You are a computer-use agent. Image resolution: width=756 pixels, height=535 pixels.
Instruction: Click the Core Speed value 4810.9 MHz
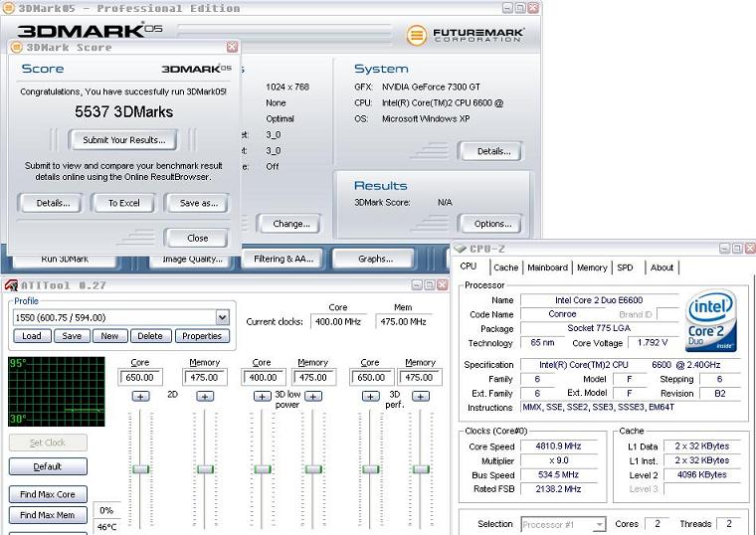558,446
